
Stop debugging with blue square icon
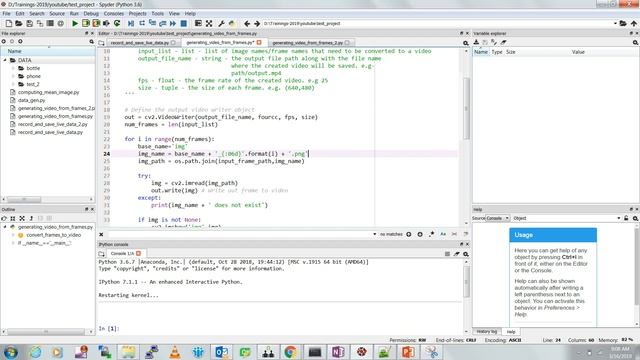click(184, 24)
